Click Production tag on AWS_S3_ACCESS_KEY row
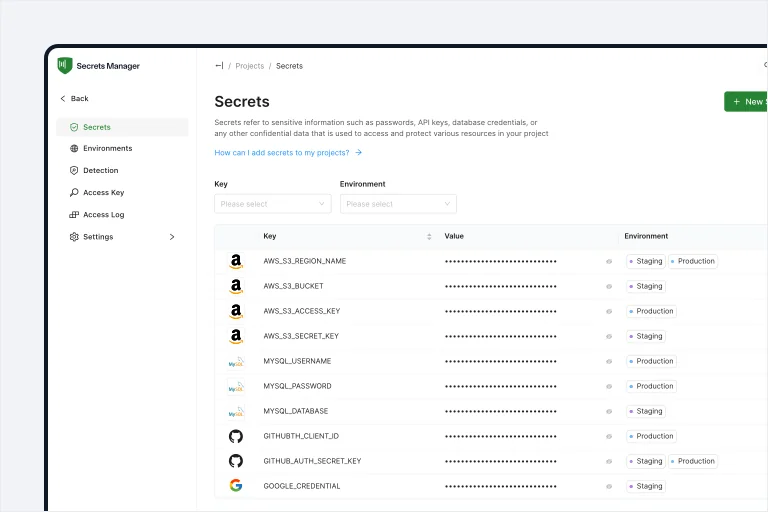Image resolution: width=768 pixels, height=512 pixels. pyautogui.click(x=651, y=311)
